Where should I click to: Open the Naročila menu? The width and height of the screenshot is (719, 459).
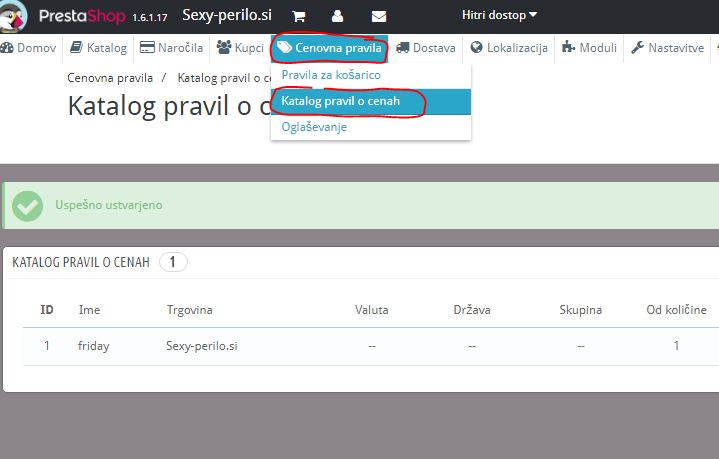point(171,48)
